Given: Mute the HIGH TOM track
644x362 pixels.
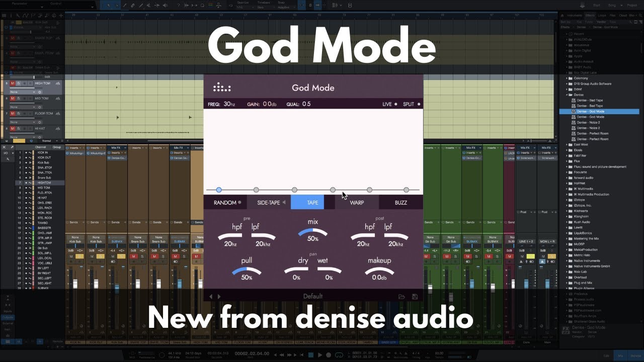Looking at the screenshot, I should pyautogui.click(x=13, y=83).
